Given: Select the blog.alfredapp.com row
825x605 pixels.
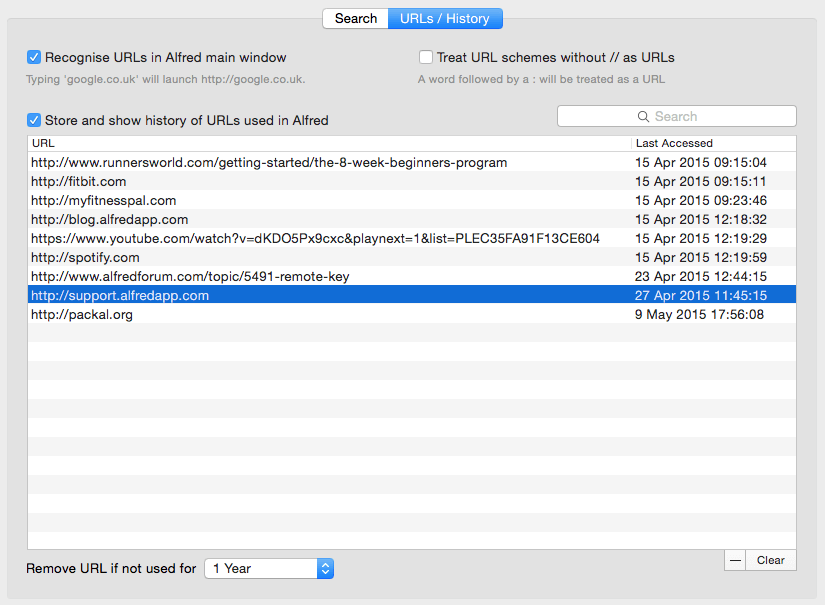Looking at the screenshot, I should click(110, 219).
